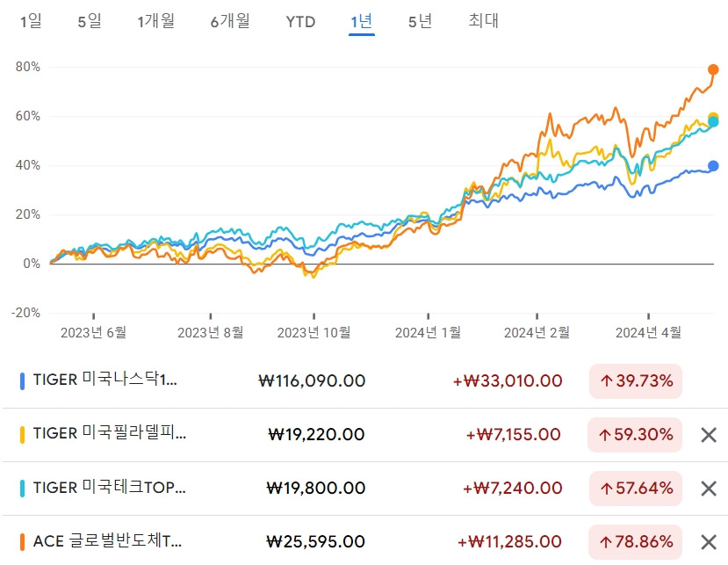The height and width of the screenshot is (565, 728).
Task: Switch to the 1일 tab
Action: click(29, 22)
